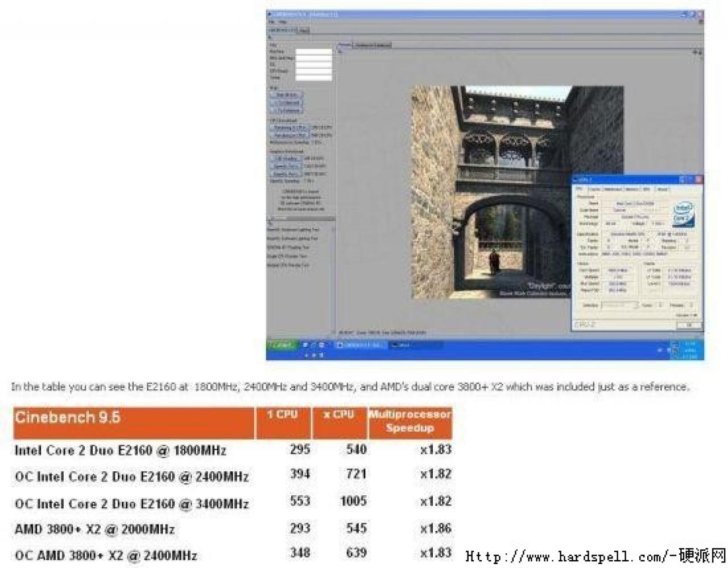Switch to the Database tab in Cinebench
Image resolution: width=728 pixels, height=568 pixels.
click(x=373, y=45)
